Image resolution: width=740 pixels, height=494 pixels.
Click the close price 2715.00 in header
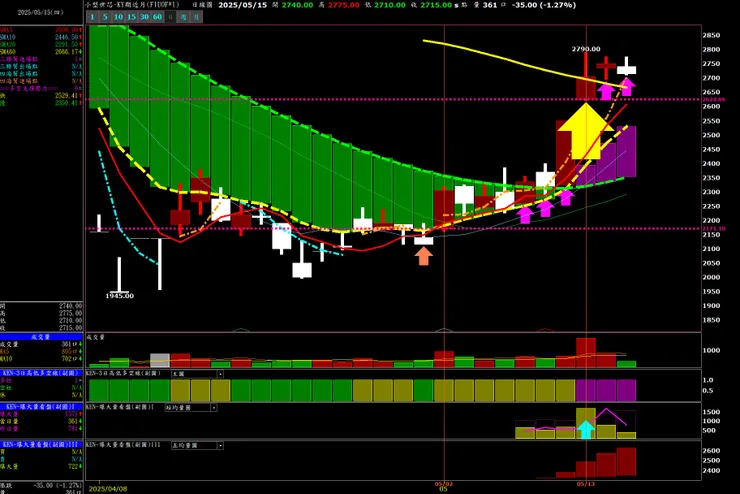[x=436, y=5]
